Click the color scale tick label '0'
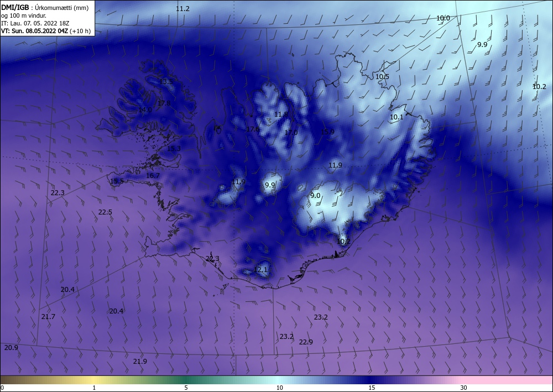Image resolution: width=553 pixels, height=392 pixels. (2, 388)
